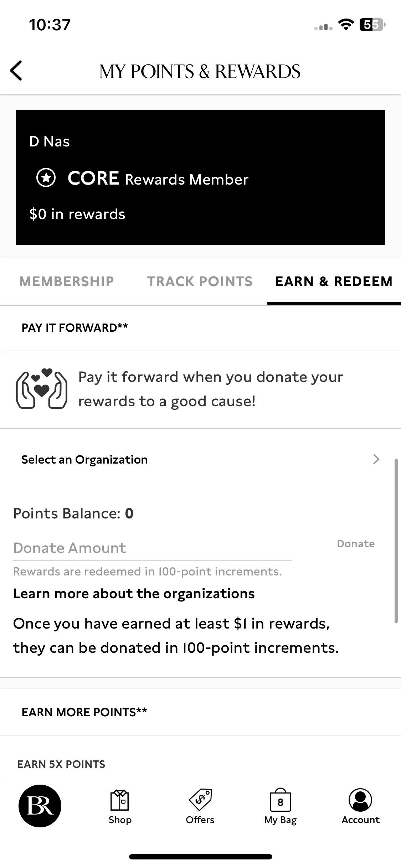
Task: Switch to the Track Points tab
Action: [x=200, y=281]
